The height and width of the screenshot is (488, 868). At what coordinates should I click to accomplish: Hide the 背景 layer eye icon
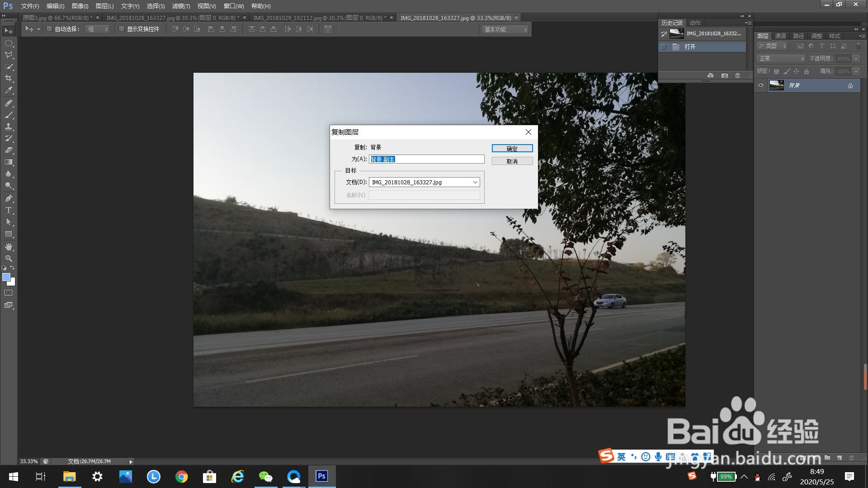761,85
